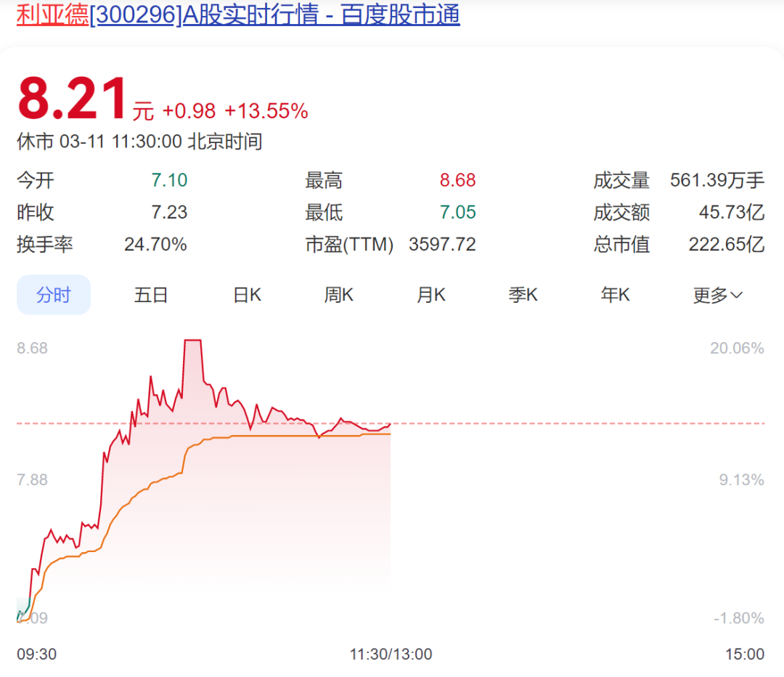
Task: Click the 成交量 label
Action: click(621, 180)
